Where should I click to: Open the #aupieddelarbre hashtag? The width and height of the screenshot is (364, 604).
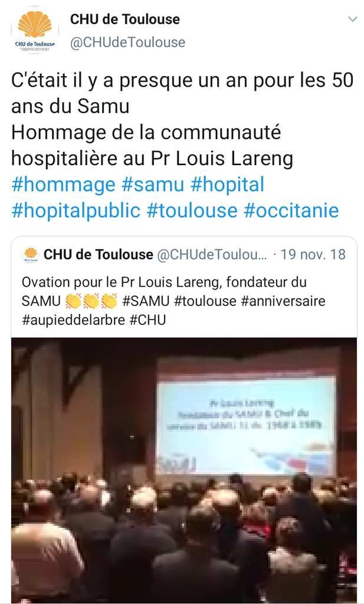click(73, 320)
